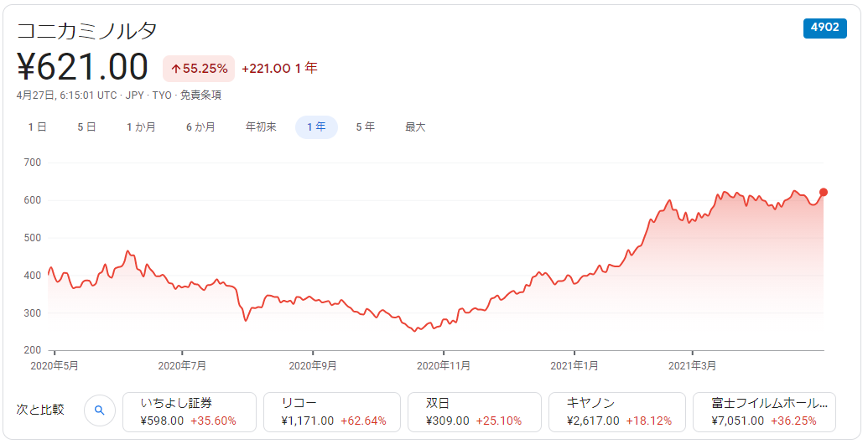868x444 pixels.
Task: Switch chart to 1か月 range
Action: [141, 127]
